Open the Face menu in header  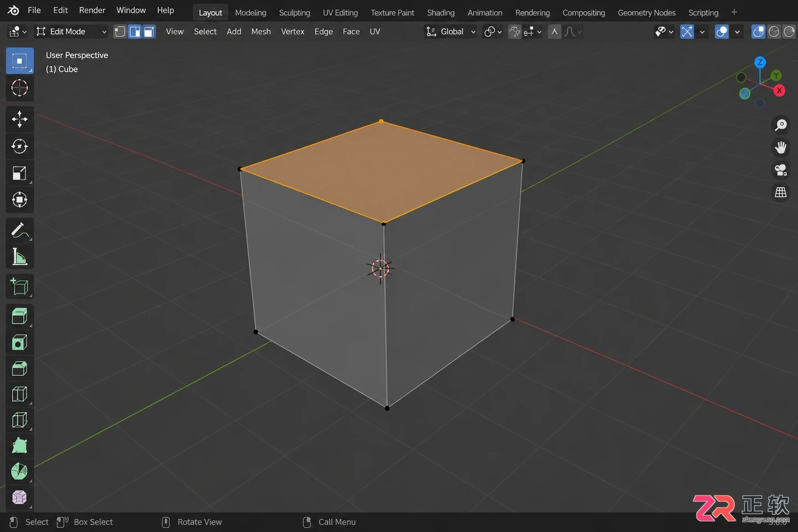click(351, 32)
